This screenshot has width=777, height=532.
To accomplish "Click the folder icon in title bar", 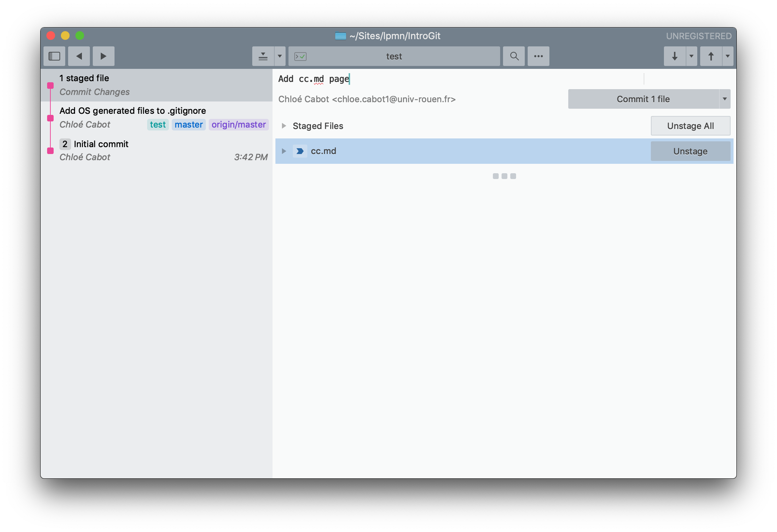I will [340, 36].
